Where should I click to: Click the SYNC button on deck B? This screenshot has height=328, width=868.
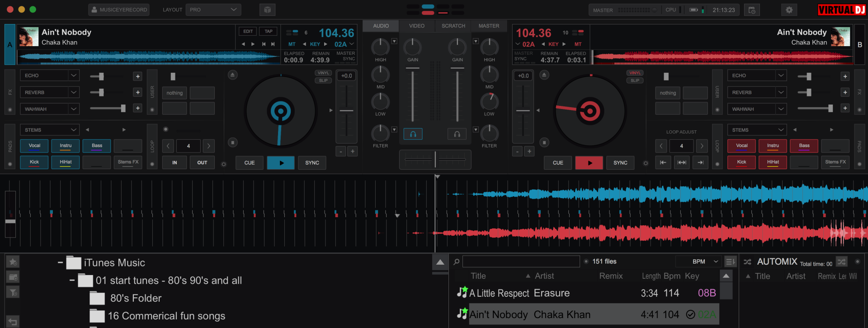click(620, 163)
